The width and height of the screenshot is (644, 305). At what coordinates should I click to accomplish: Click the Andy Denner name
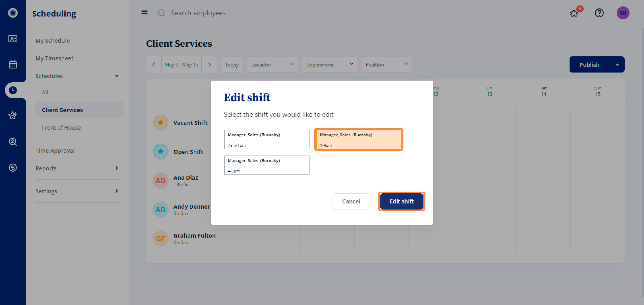192,206
